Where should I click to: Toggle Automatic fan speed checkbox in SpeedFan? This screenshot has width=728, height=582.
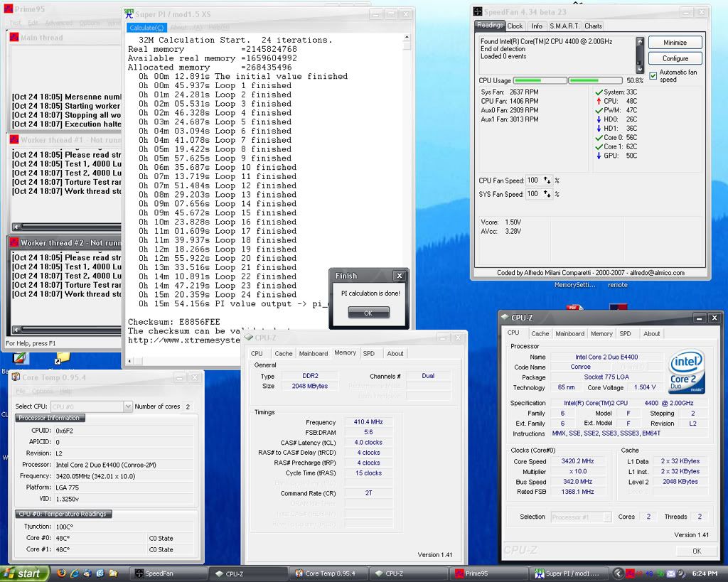point(653,75)
